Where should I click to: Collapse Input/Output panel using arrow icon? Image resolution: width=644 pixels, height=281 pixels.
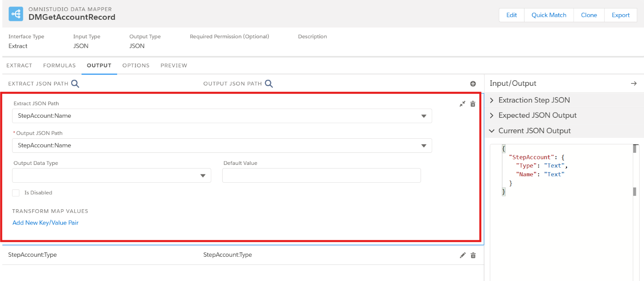click(634, 83)
